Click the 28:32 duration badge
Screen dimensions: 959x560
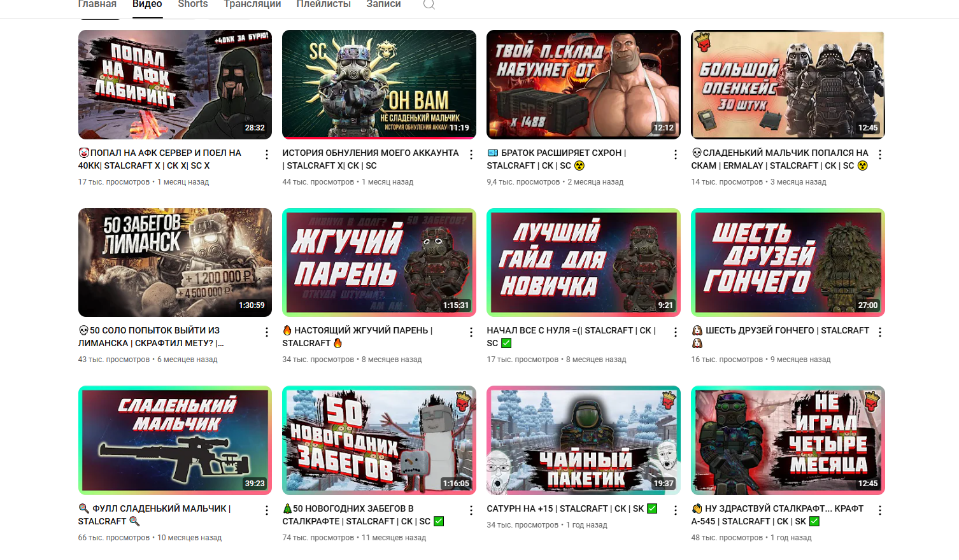pyautogui.click(x=255, y=128)
